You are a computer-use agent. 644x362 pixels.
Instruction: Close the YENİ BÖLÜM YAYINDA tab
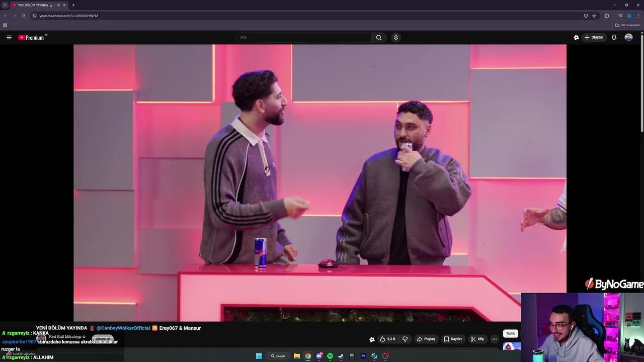click(x=64, y=5)
